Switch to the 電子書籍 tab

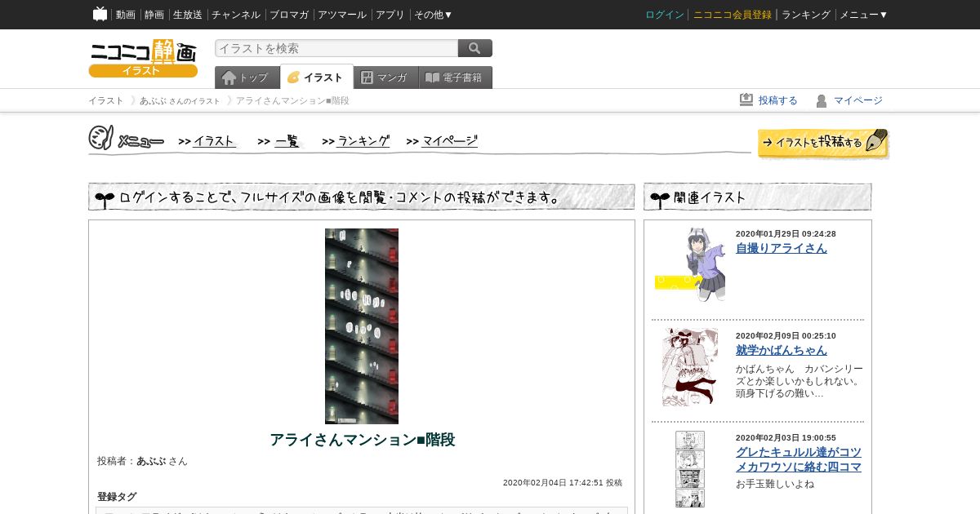point(456,78)
